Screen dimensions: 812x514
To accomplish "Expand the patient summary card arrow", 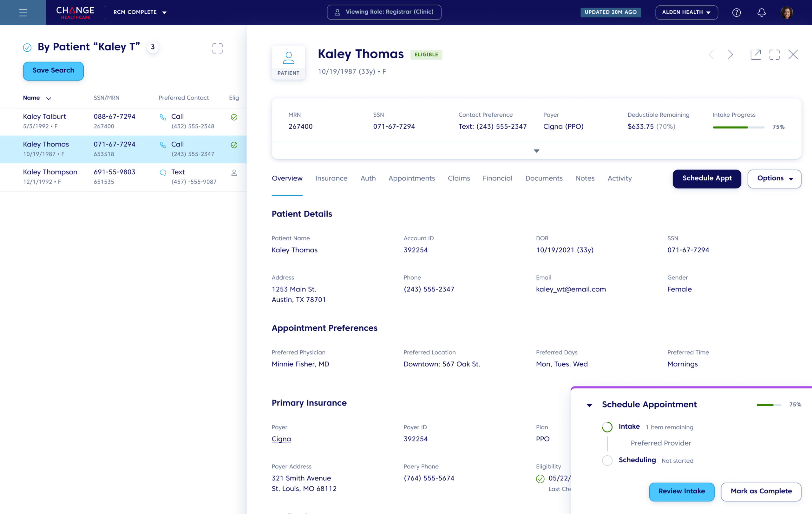I will tap(536, 151).
